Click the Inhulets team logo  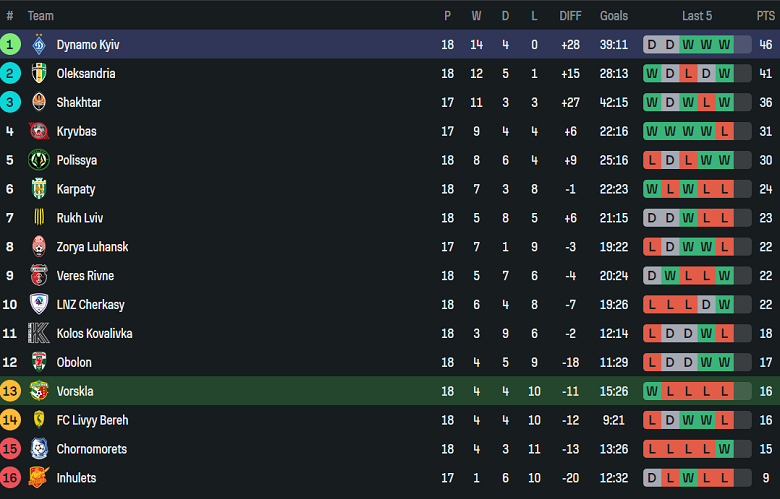39,478
